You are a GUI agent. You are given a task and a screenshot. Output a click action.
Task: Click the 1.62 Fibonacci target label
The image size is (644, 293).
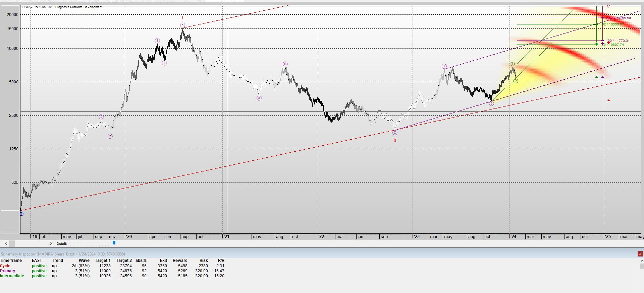[611, 24]
